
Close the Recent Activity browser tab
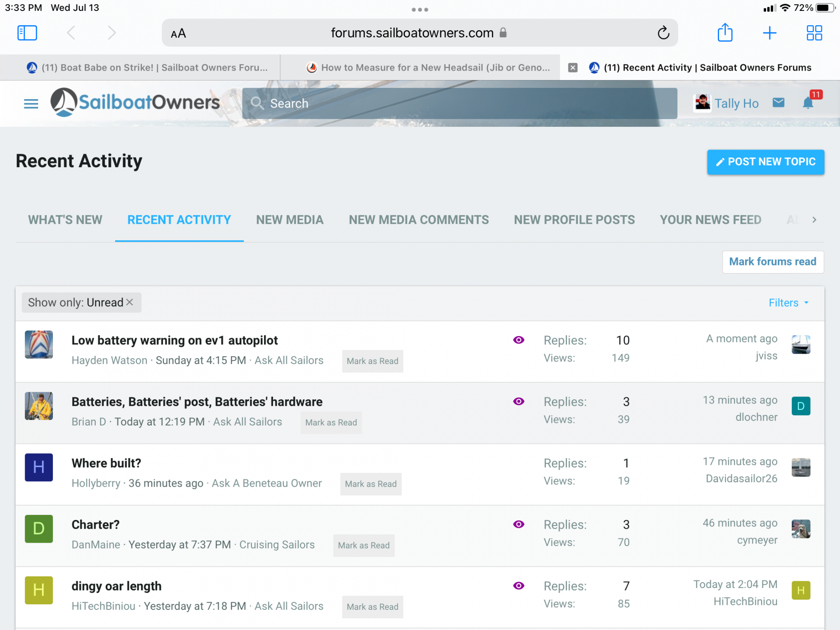[x=573, y=68]
